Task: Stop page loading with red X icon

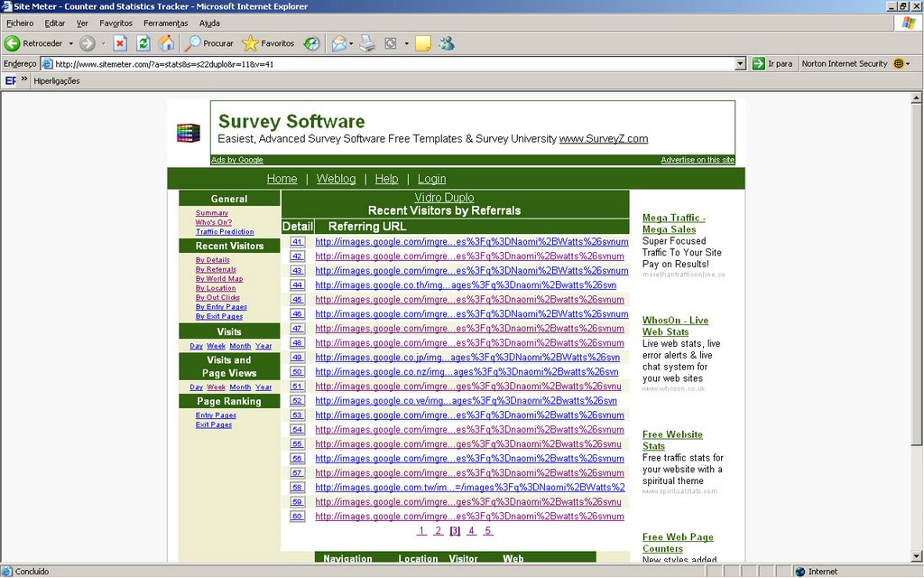Action: click(x=120, y=43)
